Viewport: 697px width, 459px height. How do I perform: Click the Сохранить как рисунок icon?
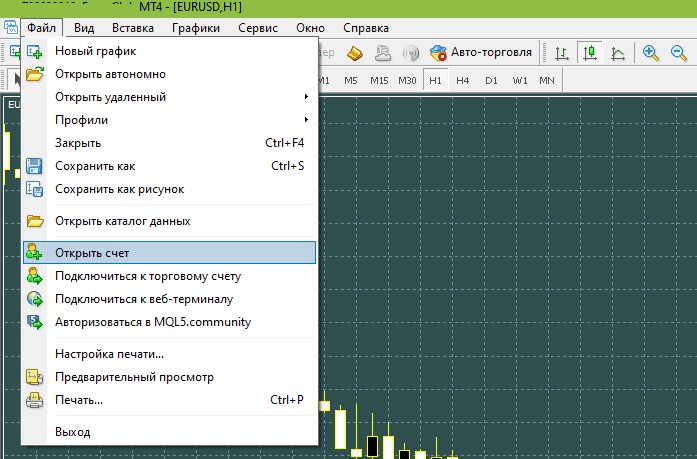coord(34,189)
